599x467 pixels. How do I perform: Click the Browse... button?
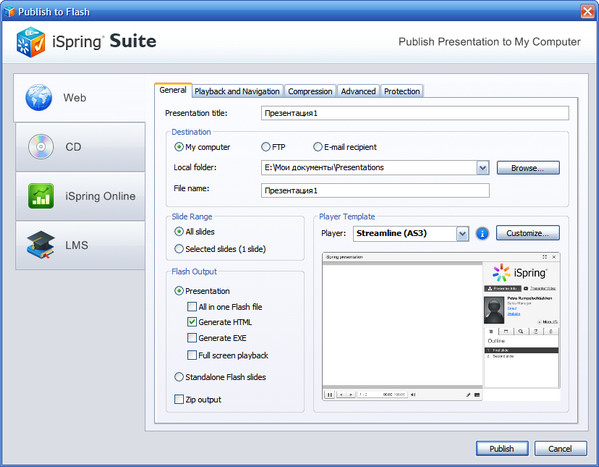[528, 168]
